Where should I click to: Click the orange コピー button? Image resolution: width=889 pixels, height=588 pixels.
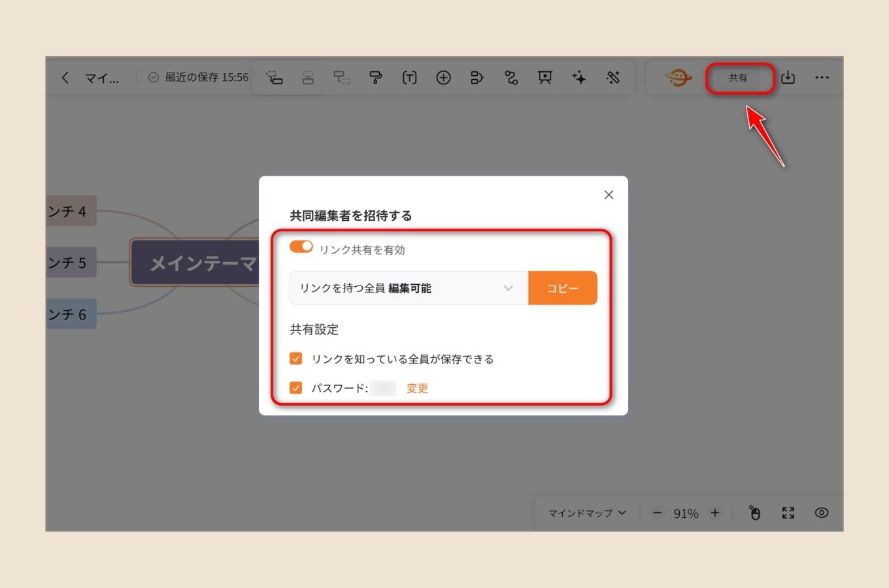(563, 288)
